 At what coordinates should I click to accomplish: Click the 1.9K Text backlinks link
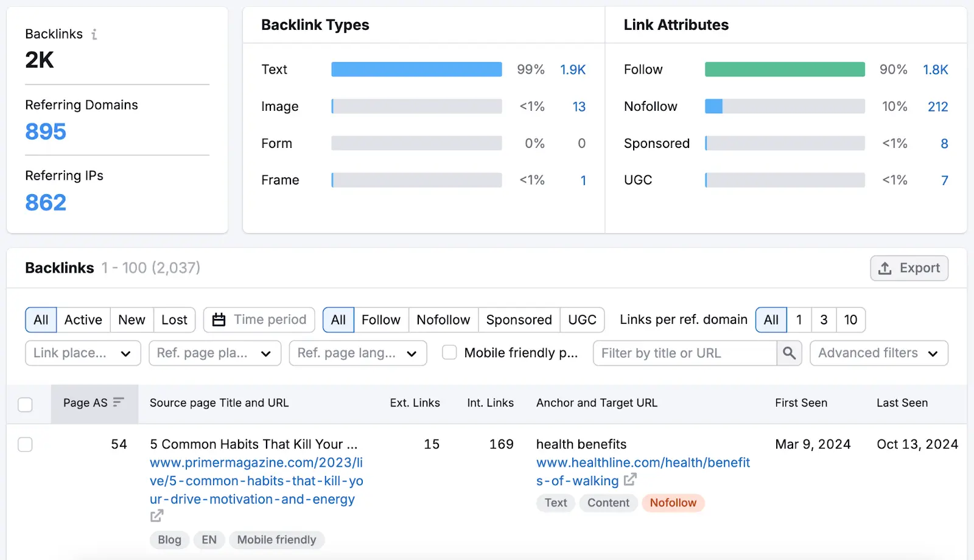coord(572,69)
